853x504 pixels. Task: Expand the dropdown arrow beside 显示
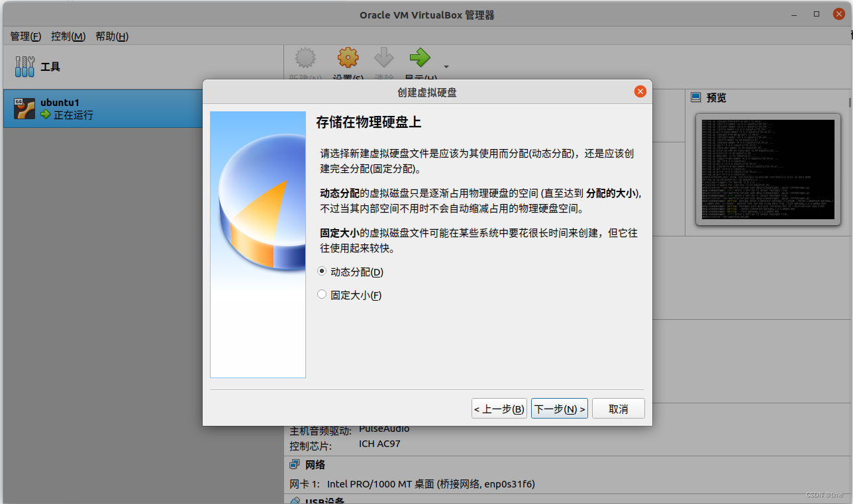[446, 66]
